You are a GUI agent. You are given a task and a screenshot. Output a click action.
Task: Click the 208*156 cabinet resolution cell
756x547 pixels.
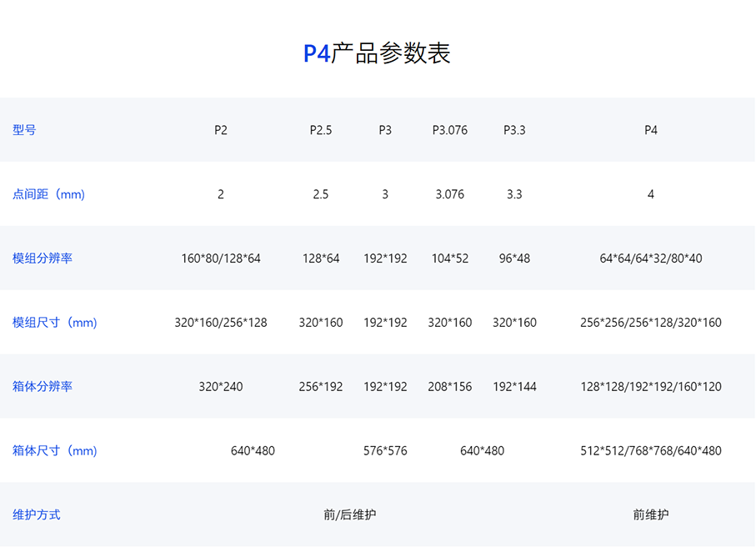click(x=450, y=387)
